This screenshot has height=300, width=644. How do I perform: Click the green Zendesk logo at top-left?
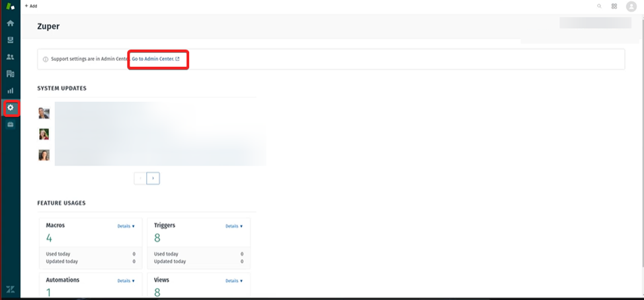[11, 6]
